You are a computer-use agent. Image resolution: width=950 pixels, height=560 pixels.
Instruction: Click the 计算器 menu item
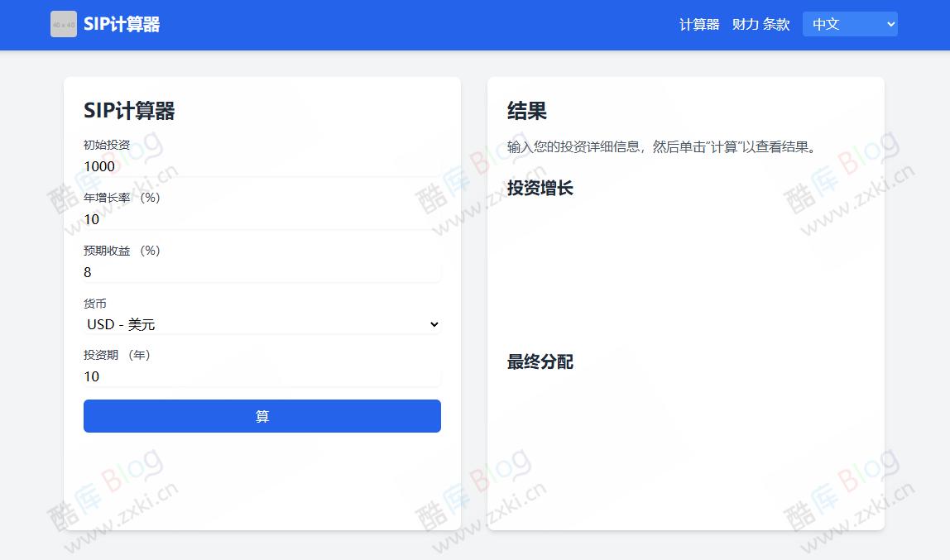pos(698,25)
